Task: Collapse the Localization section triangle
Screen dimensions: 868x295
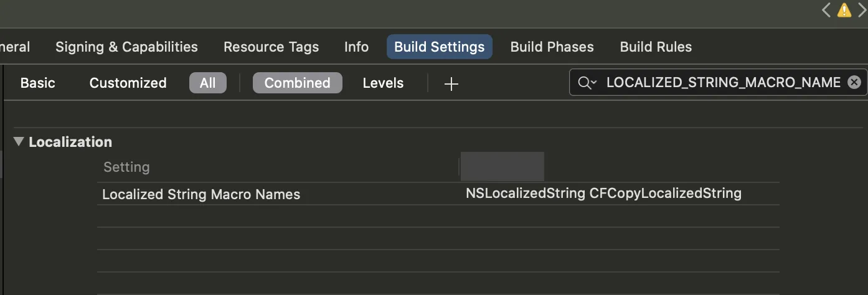Action: click(19, 142)
